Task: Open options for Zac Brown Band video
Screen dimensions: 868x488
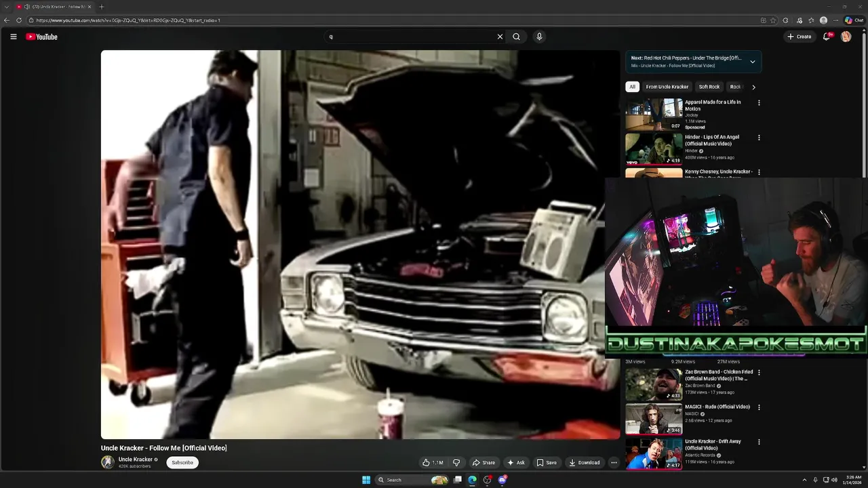Action: coord(759,373)
